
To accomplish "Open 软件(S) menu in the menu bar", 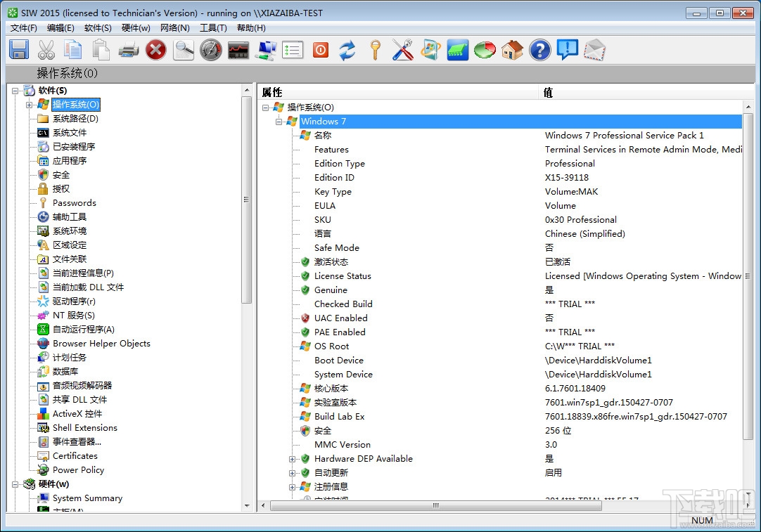I will (98, 27).
